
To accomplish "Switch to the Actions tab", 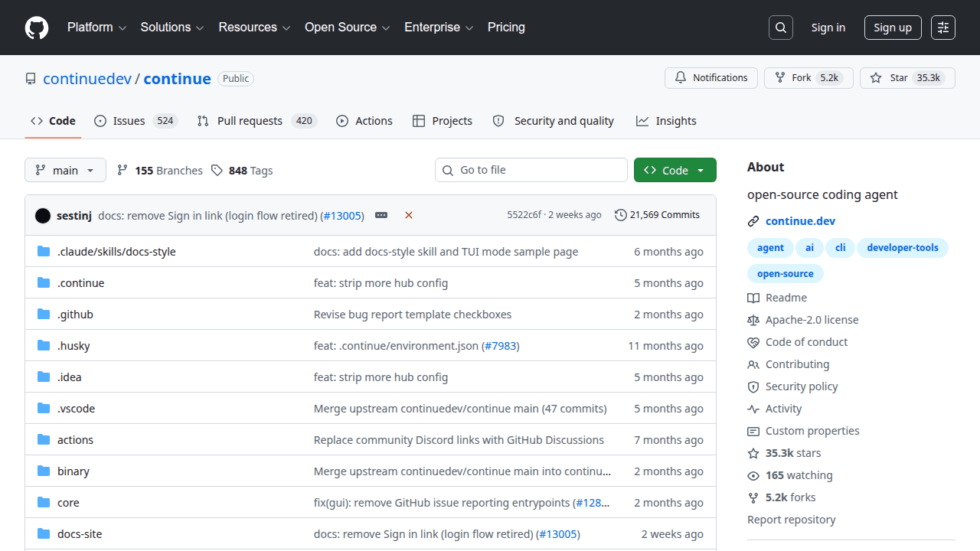I will (x=364, y=121).
